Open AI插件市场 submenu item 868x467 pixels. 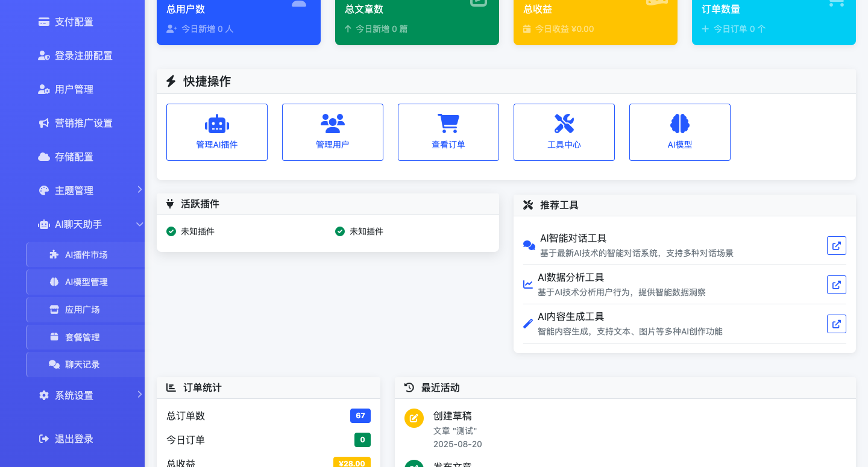(x=85, y=254)
